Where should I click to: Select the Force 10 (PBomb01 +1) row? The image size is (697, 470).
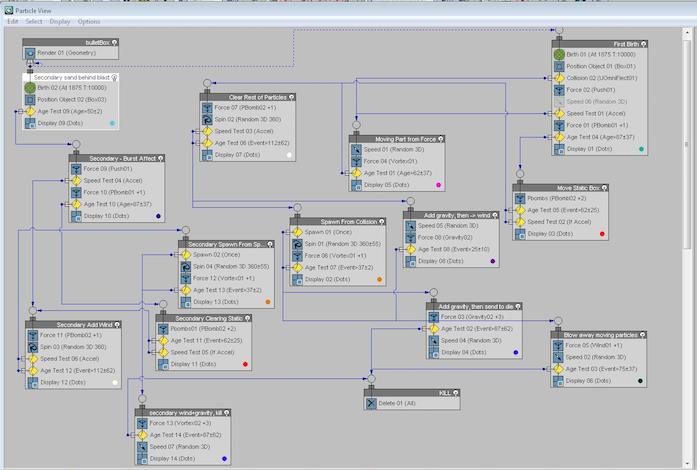[116, 193]
